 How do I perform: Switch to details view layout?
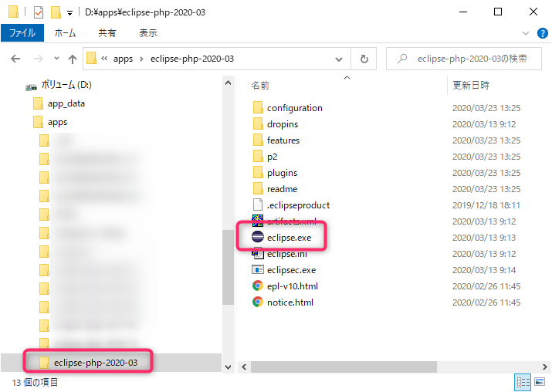tap(523, 382)
